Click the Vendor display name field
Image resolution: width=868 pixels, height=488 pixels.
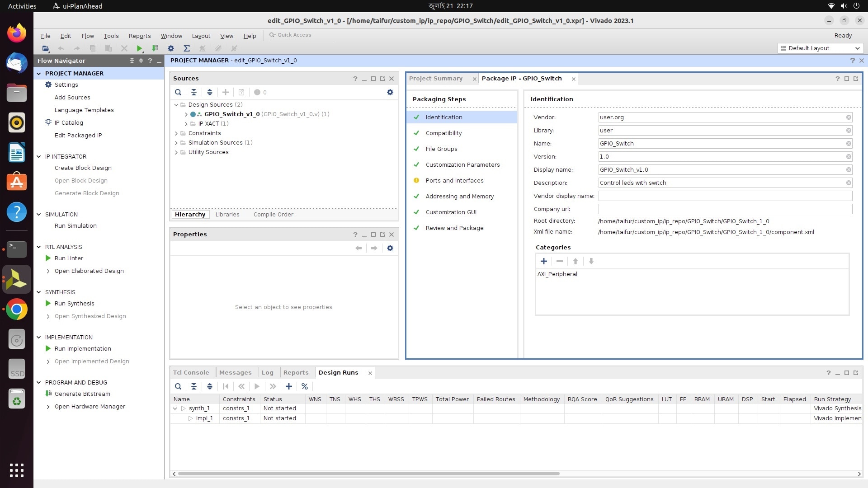pyautogui.click(x=725, y=196)
